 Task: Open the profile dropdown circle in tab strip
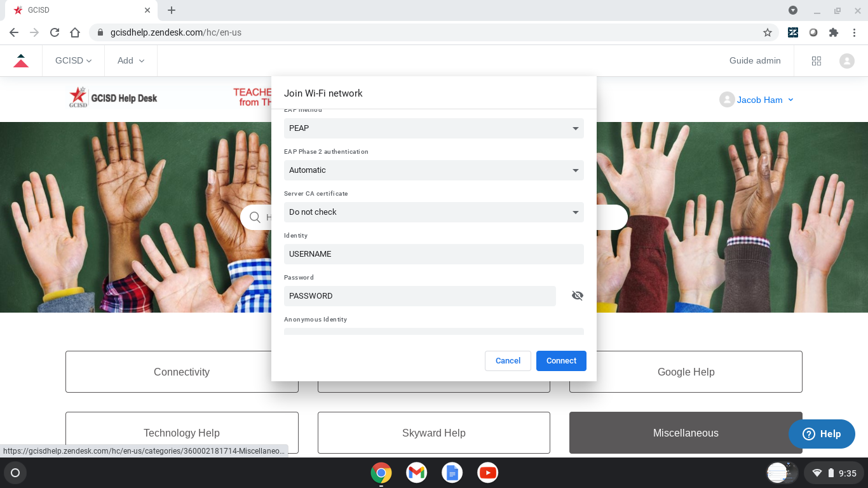click(793, 10)
